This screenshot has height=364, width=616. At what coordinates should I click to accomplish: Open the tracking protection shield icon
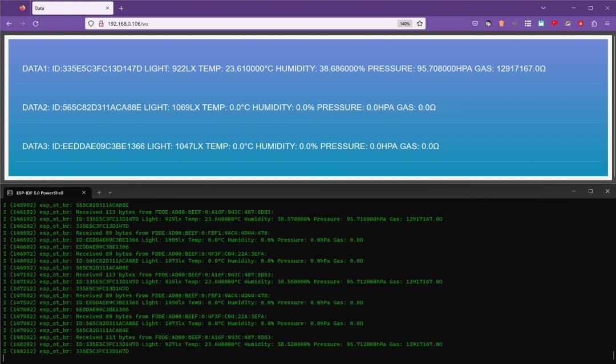(91, 23)
